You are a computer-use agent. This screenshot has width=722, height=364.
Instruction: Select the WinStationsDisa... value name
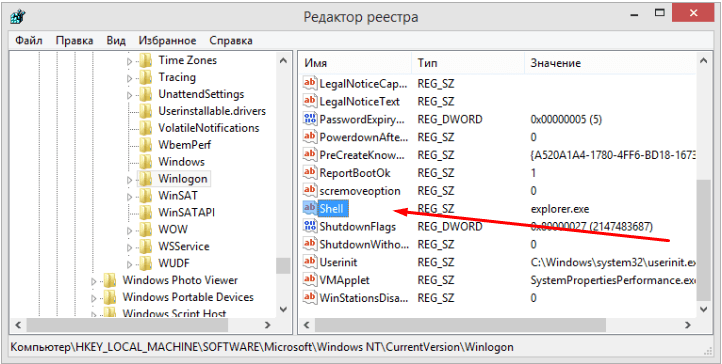pos(364,298)
